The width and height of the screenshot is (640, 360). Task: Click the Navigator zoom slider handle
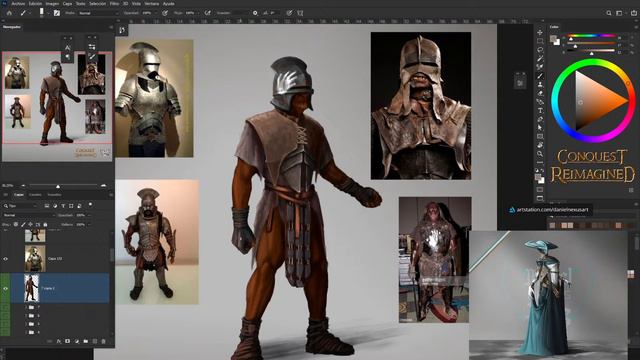coord(58,186)
